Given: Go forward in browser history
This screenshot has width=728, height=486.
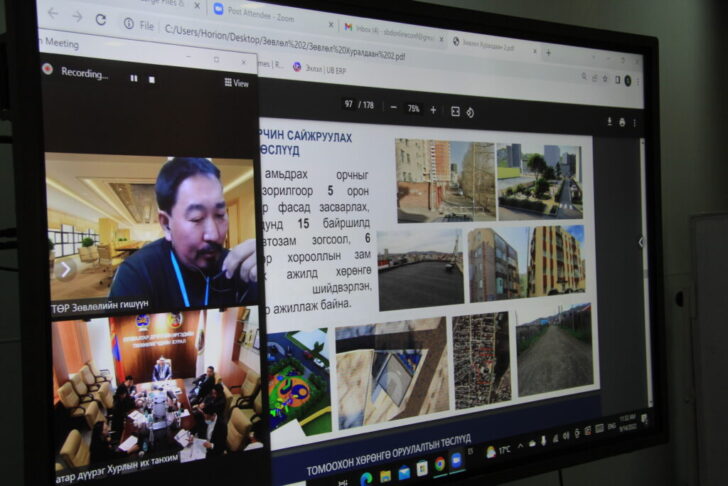Looking at the screenshot, I should pyautogui.click(x=77, y=17).
